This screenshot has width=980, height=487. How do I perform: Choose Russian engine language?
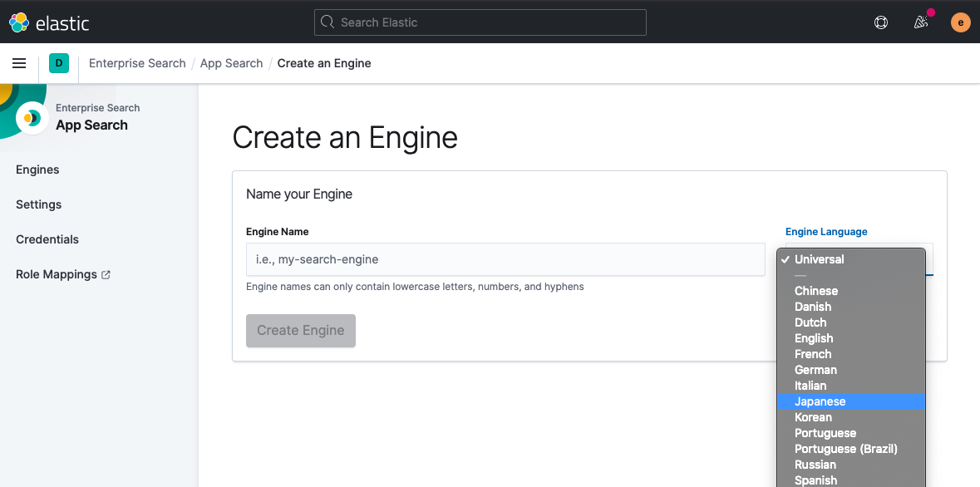(x=850, y=465)
